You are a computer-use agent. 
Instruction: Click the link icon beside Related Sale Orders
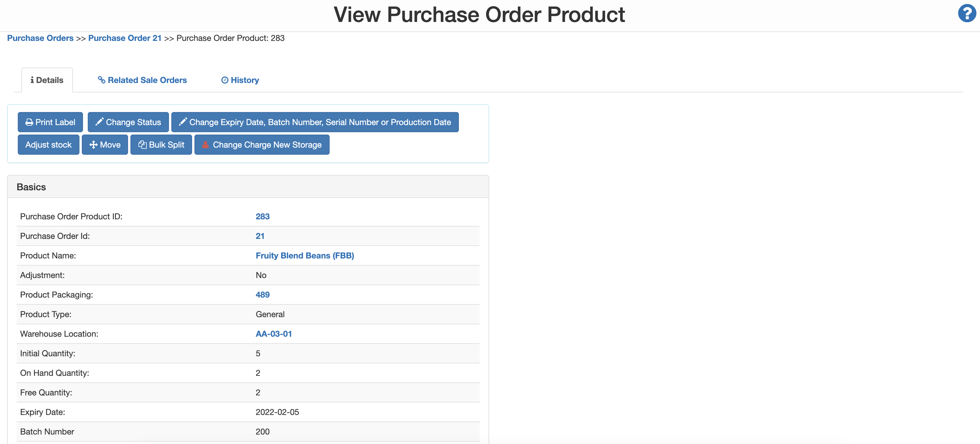coord(102,80)
